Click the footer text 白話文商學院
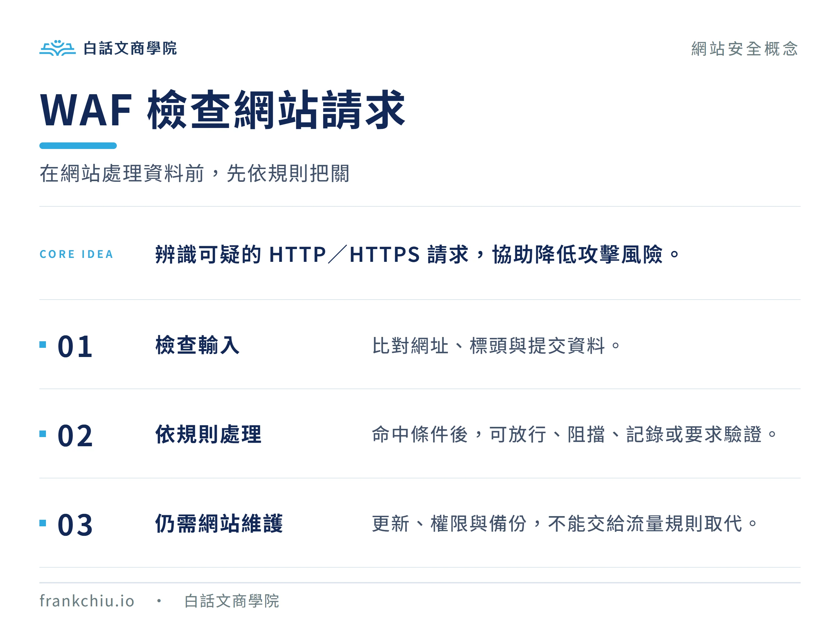 point(232,601)
